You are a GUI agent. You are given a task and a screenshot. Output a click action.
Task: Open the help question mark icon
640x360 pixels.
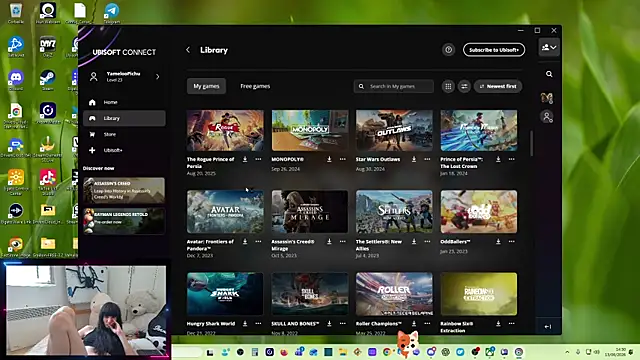[448, 50]
